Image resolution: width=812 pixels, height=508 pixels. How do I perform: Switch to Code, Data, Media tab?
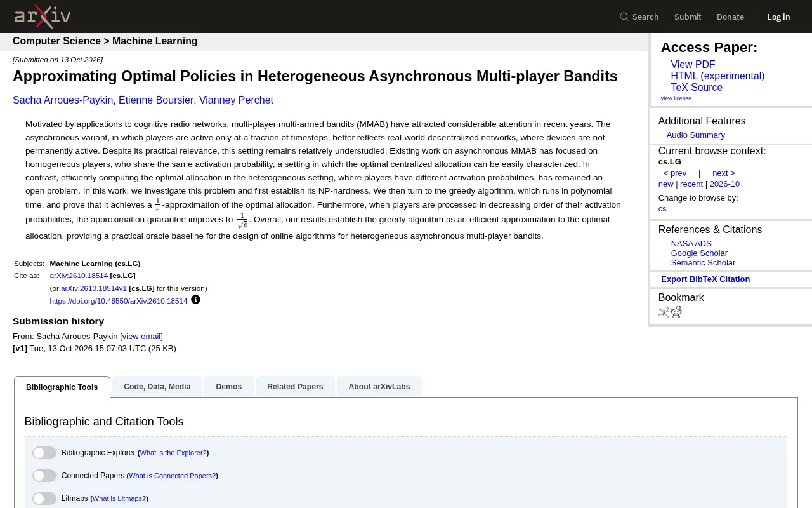[x=157, y=387]
